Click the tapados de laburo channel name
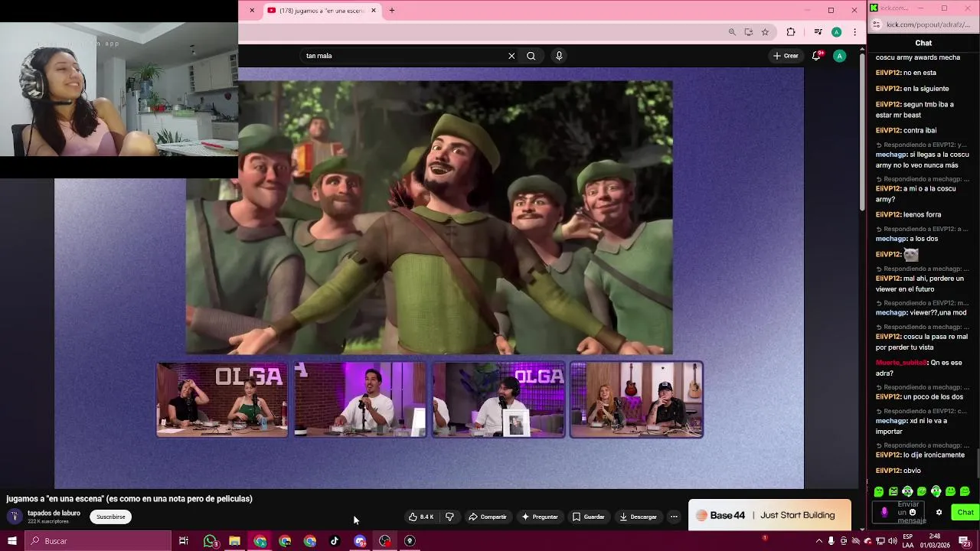The width and height of the screenshot is (980, 551). [x=54, y=513]
